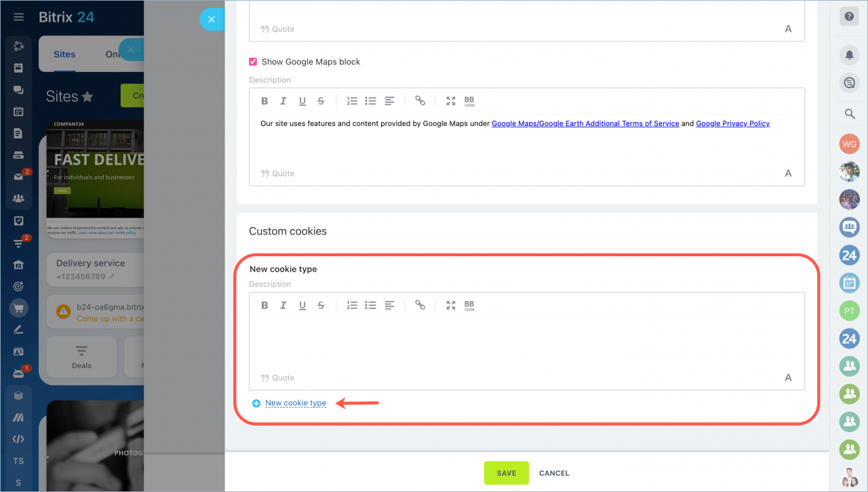Insert numbered list in New cookie type editor
This screenshot has width=868, height=492.
tap(352, 306)
